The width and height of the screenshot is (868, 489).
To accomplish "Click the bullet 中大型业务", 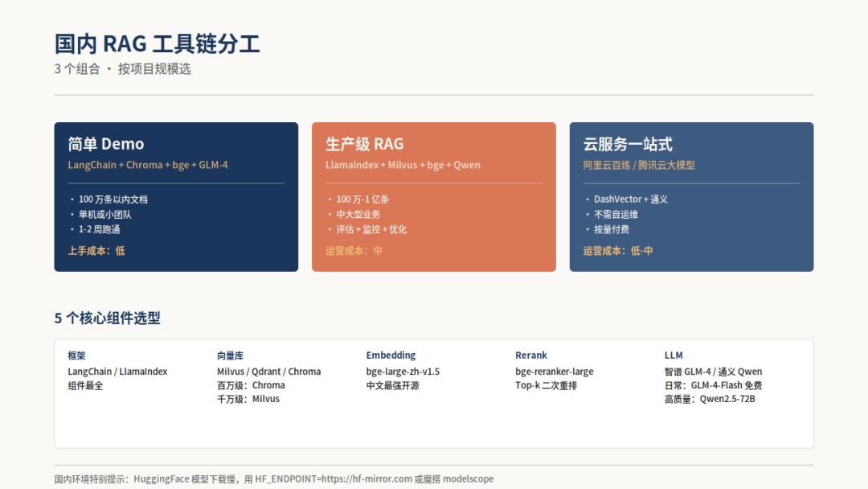I will [x=358, y=214].
